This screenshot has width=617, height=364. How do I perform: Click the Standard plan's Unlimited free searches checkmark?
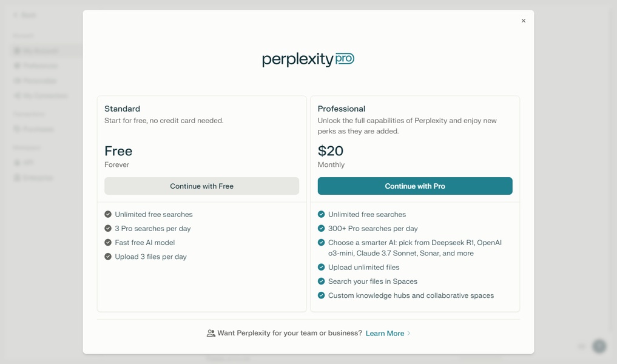108,214
